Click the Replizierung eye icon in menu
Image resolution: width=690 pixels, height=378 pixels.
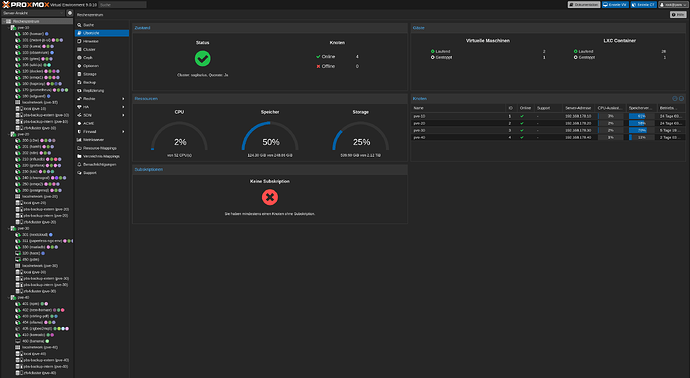(79, 91)
